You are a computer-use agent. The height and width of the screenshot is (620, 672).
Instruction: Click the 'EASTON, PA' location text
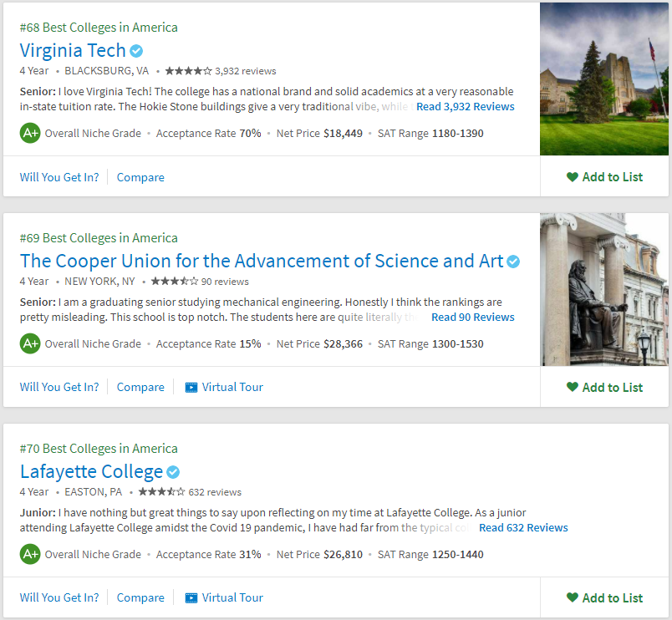(x=94, y=491)
